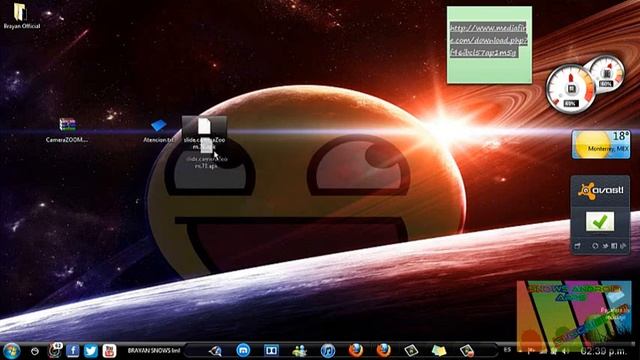Click the Facebook icon in avast gadget

tap(614, 246)
